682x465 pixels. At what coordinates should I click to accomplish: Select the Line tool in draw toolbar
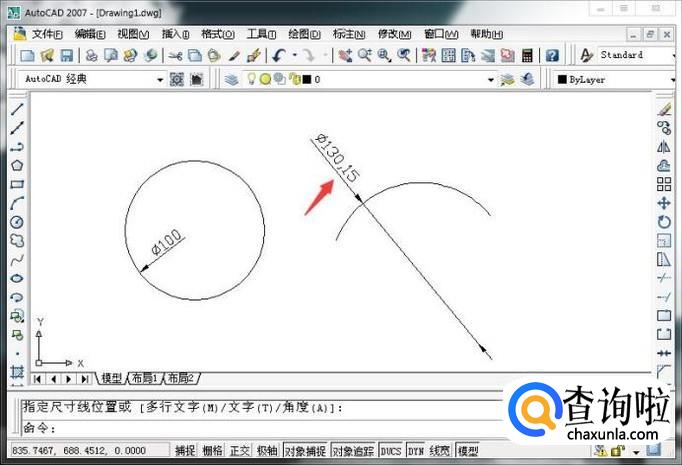[17, 107]
